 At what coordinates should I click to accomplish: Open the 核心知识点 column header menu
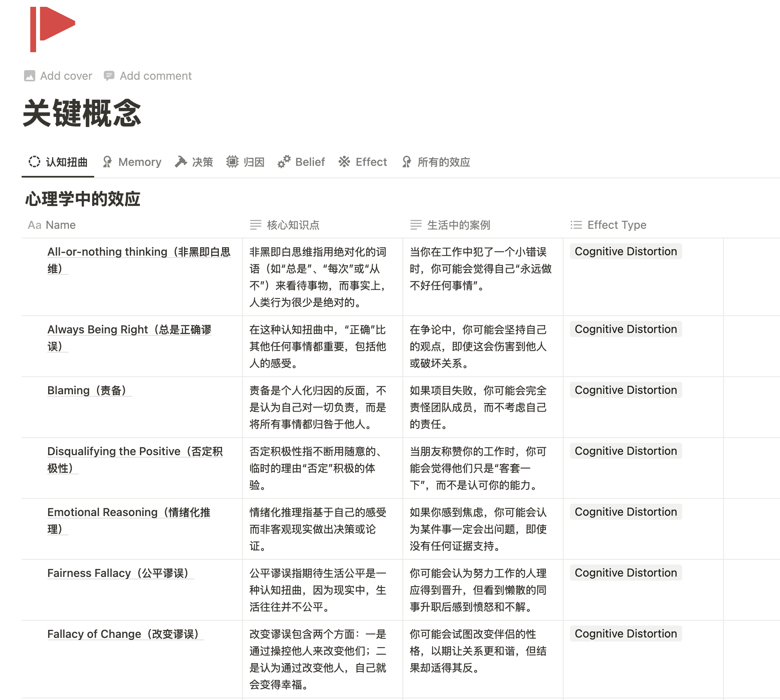pos(293,225)
